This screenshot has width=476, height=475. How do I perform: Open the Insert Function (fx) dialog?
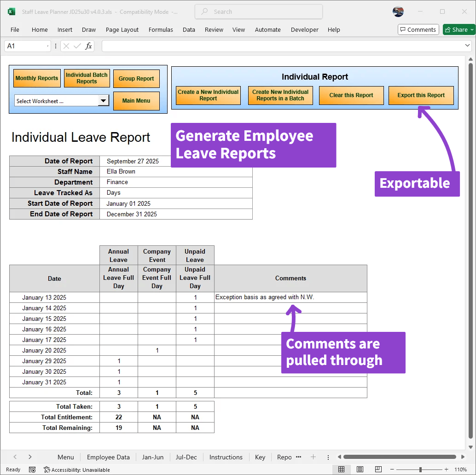tap(88, 46)
